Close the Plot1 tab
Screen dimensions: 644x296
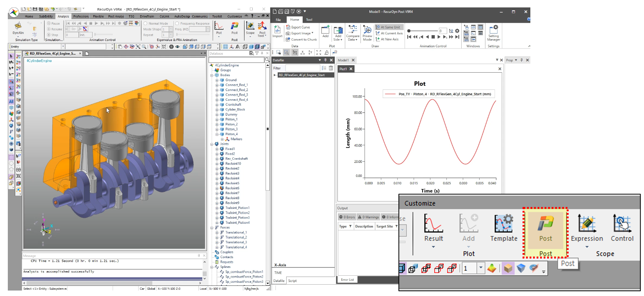(351, 69)
